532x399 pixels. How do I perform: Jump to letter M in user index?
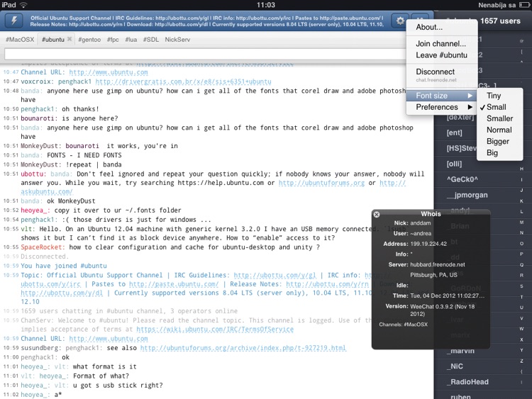(521, 223)
